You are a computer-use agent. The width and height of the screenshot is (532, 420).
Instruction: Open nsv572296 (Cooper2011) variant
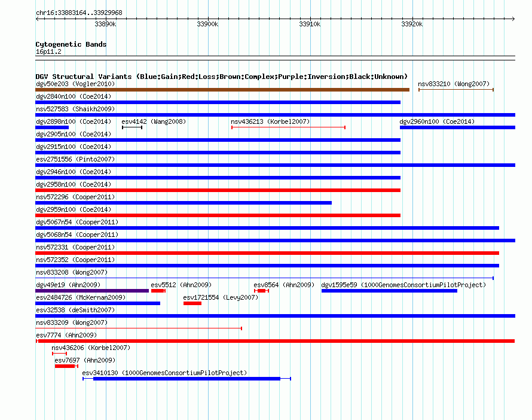tap(184, 203)
